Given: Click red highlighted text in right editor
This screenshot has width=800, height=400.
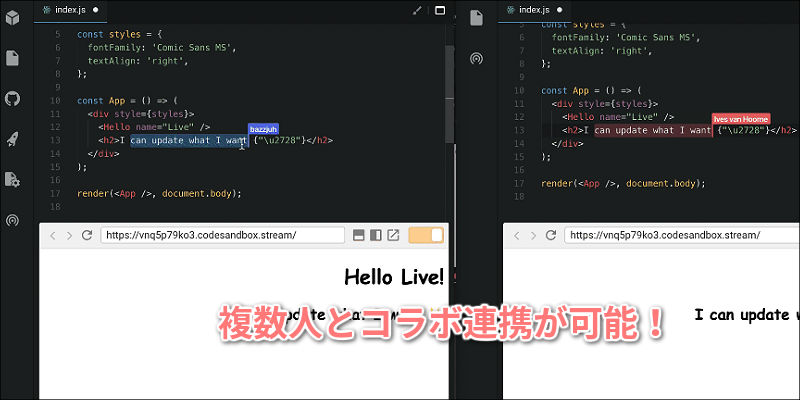Looking at the screenshot, I should click(653, 130).
